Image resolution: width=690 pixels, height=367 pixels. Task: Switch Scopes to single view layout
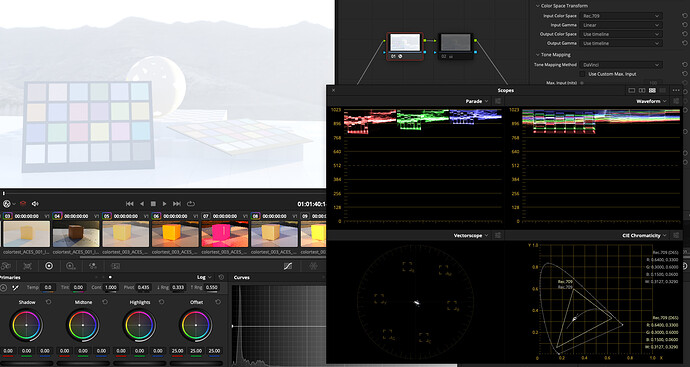pyautogui.click(x=631, y=90)
